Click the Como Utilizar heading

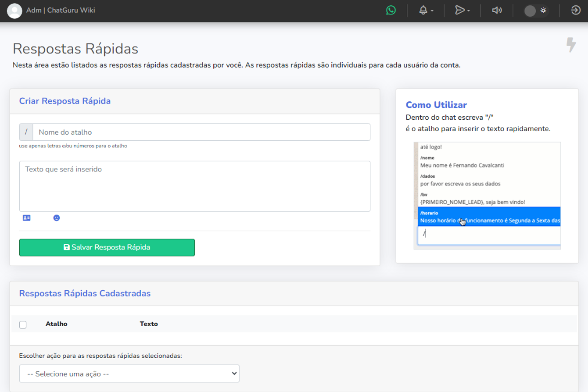(436, 105)
